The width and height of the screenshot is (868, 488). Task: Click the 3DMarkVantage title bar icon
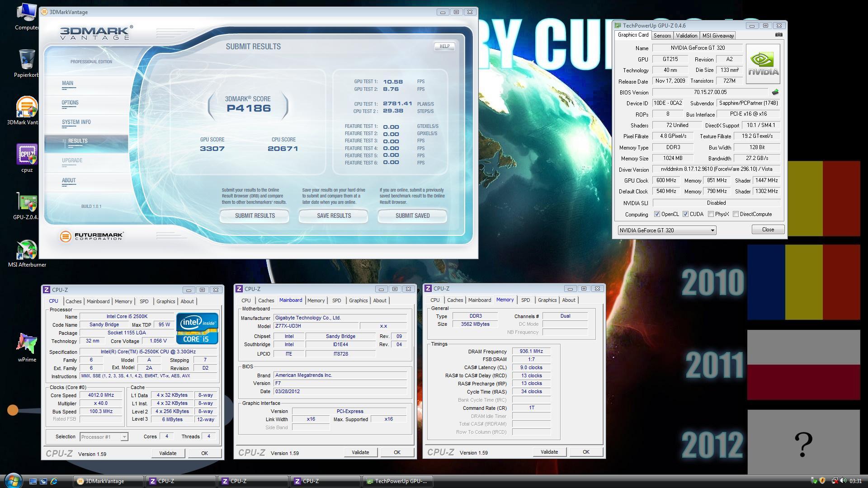[x=45, y=12]
